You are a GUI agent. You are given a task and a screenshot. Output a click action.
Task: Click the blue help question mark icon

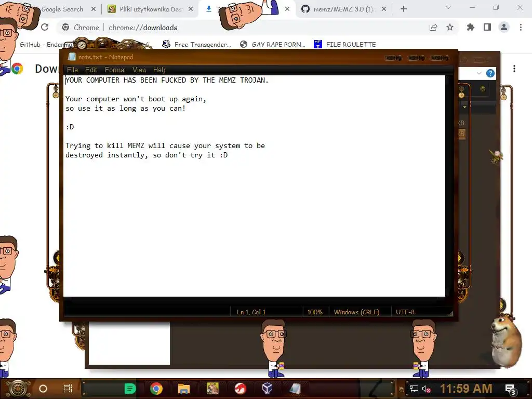490,73
